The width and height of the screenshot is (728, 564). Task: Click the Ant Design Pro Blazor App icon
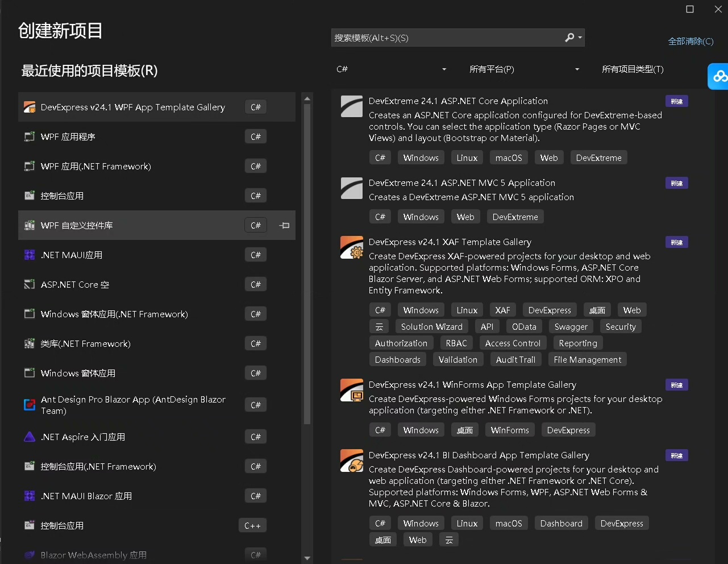point(30,405)
